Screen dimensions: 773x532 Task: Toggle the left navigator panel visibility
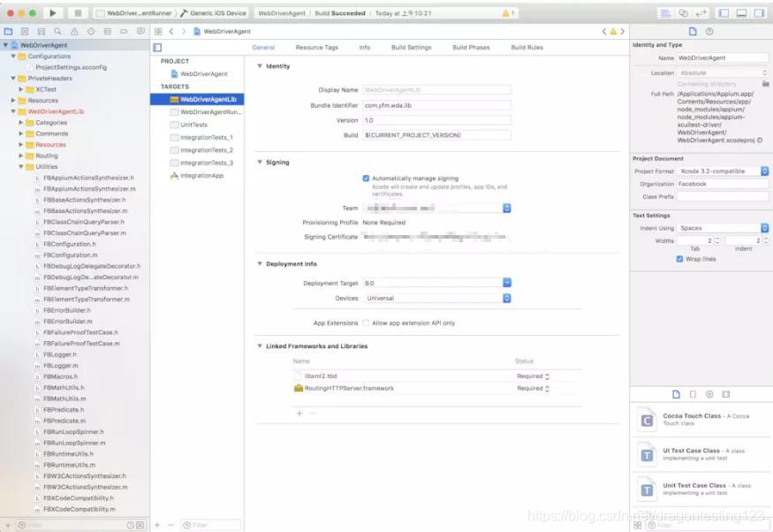[724, 13]
